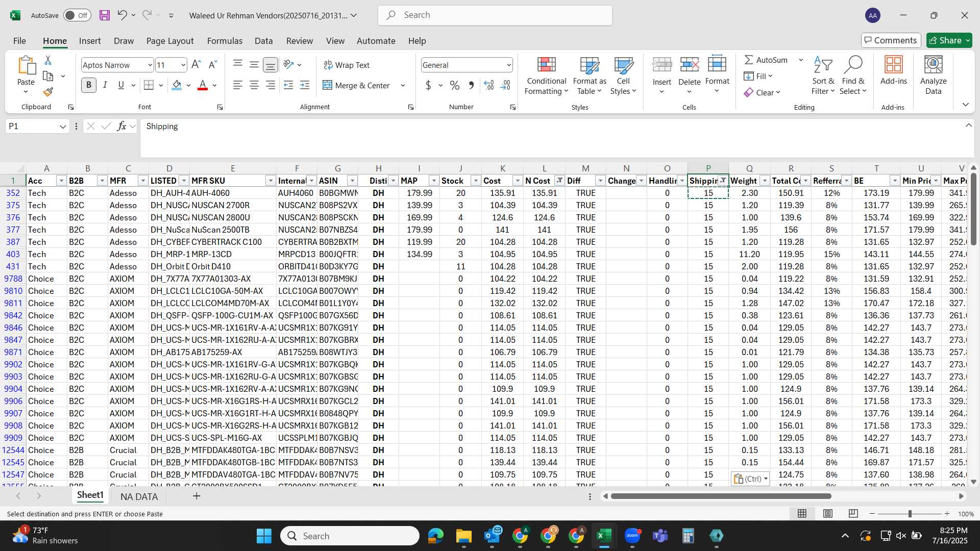Toggle the AutoSave switch
The height and width of the screenshot is (551, 980).
(x=77, y=15)
